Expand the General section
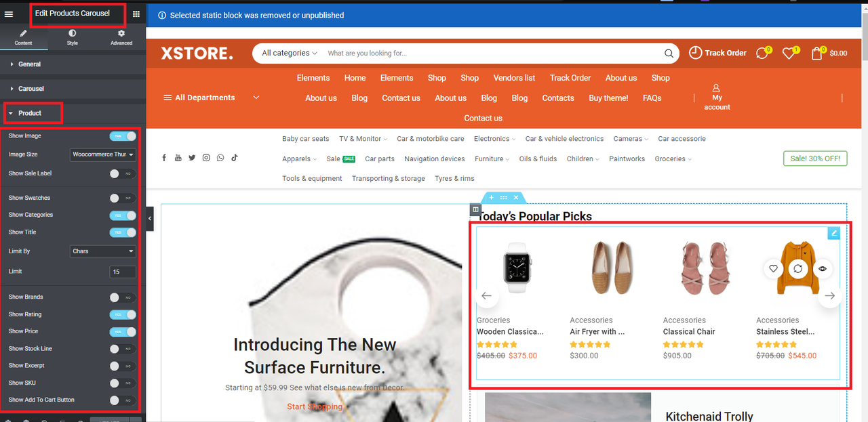 (73, 64)
